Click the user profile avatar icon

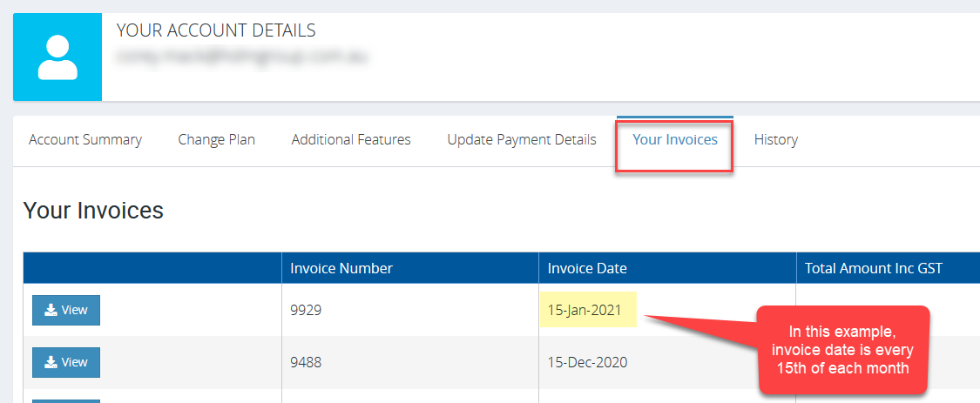click(x=57, y=57)
